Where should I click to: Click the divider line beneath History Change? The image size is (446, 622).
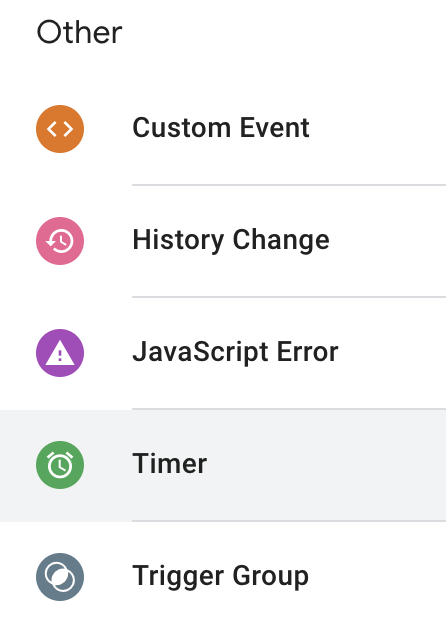click(x=289, y=297)
